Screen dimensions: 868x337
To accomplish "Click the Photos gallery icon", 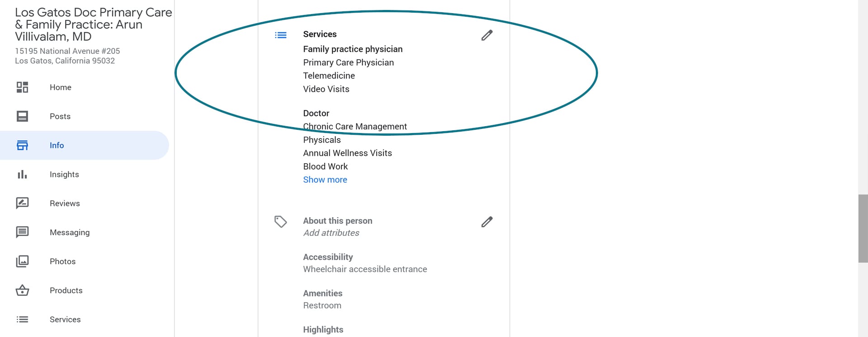I will click(x=22, y=261).
